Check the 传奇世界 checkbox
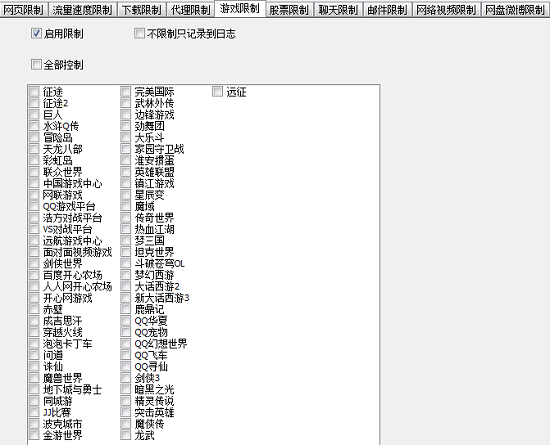550x445 pixels. click(x=126, y=218)
